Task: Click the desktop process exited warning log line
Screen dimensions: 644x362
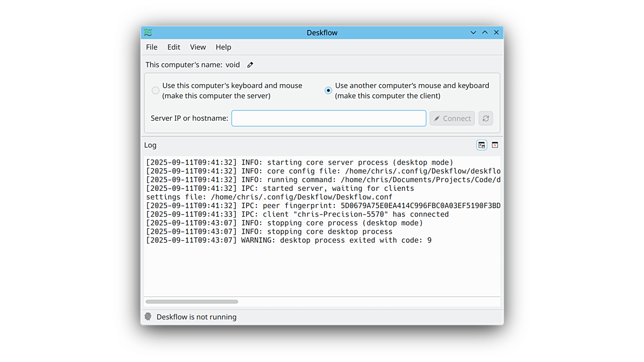Action: point(288,240)
